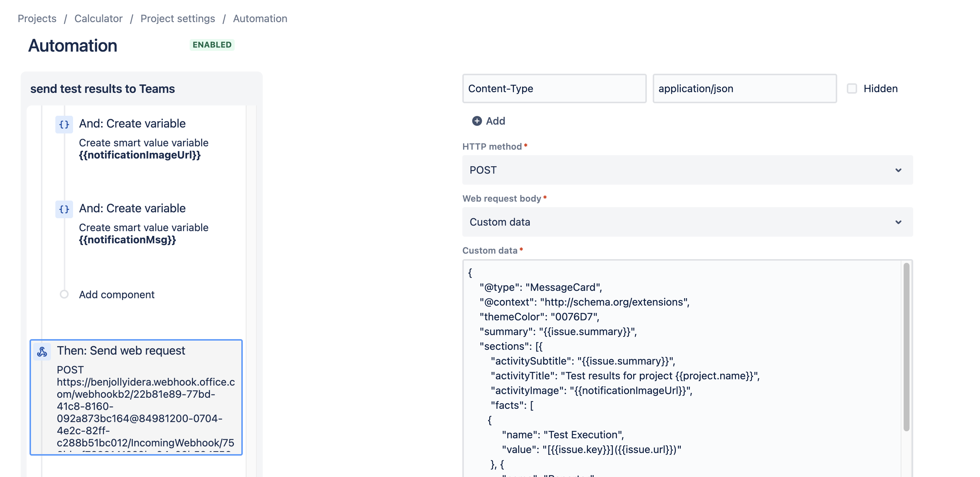Click the webhook URL text in Send web request
The image size is (980, 477).
click(146, 412)
